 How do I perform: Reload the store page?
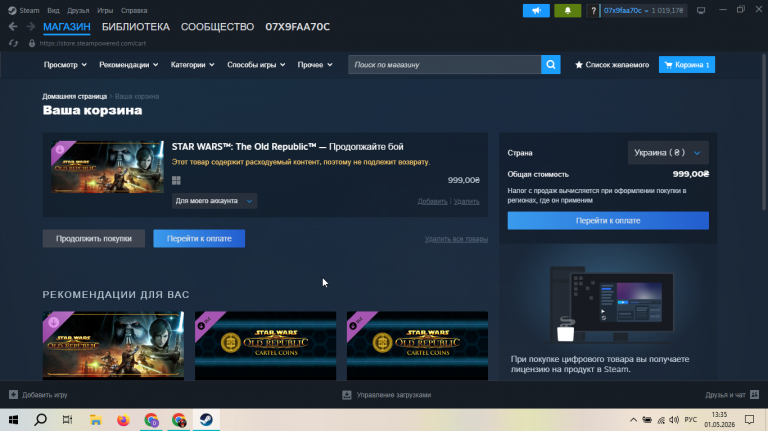[13, 43]
